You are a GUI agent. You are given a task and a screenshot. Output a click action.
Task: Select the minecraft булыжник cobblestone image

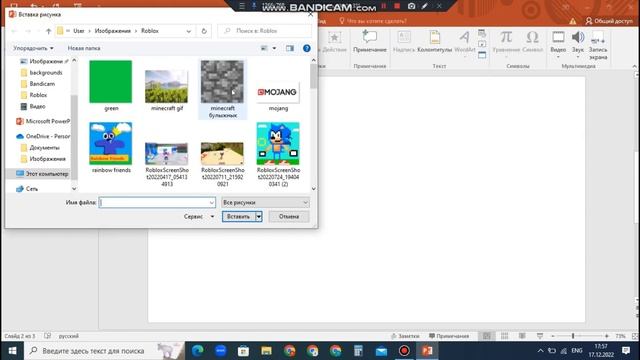[222, 82]
